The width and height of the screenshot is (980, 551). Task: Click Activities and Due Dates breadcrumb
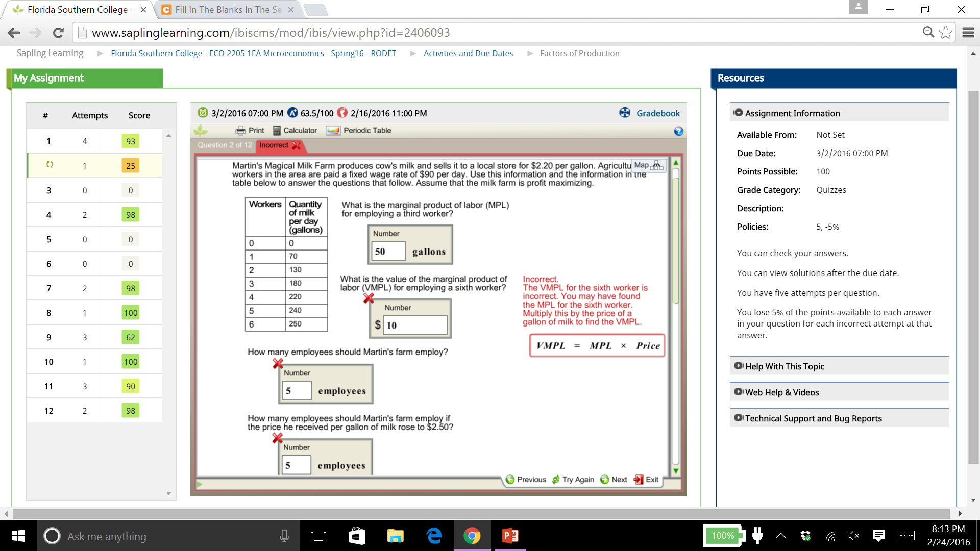coord(469,53)
